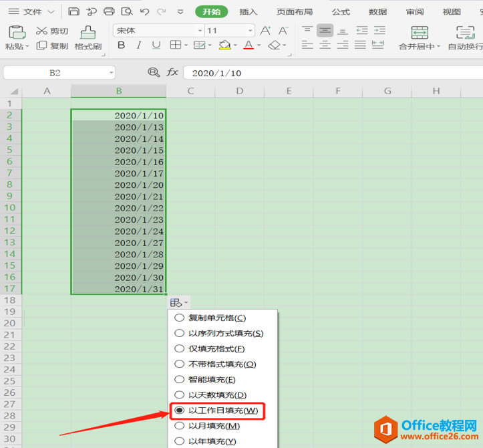This screenshot has height=448, width=483.
Task: Expand the Paste (粘贴) options arrow
Action: (27, 46)
